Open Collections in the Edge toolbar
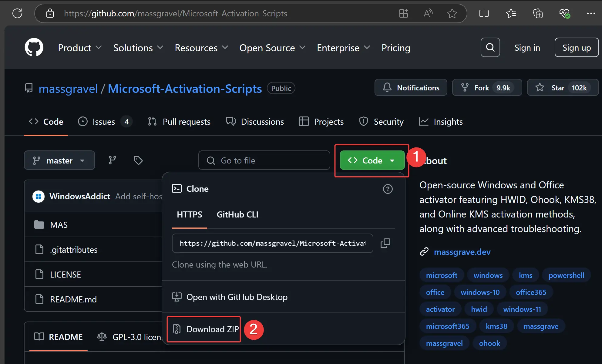Image resolution: width=602 pixels, height=364 pixels. [538, 13]
